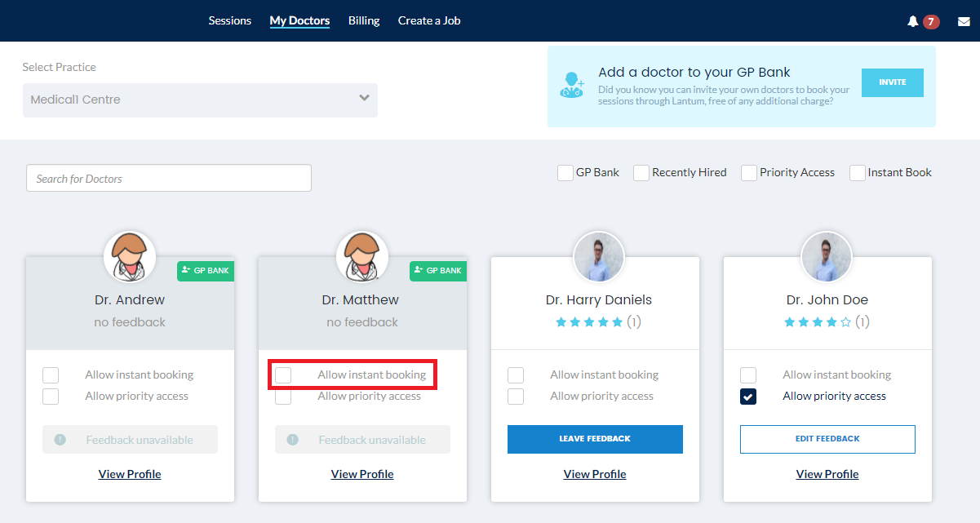The image size is (980, 523).
Task: Click the red 7 notification badge
Action: pyautogui.click(x=931, y=21)
